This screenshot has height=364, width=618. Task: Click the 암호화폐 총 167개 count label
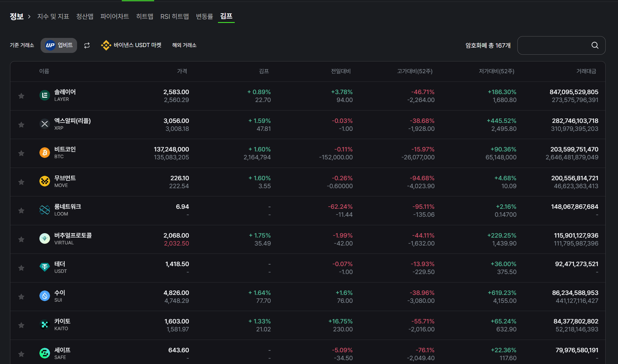[488, 46]
